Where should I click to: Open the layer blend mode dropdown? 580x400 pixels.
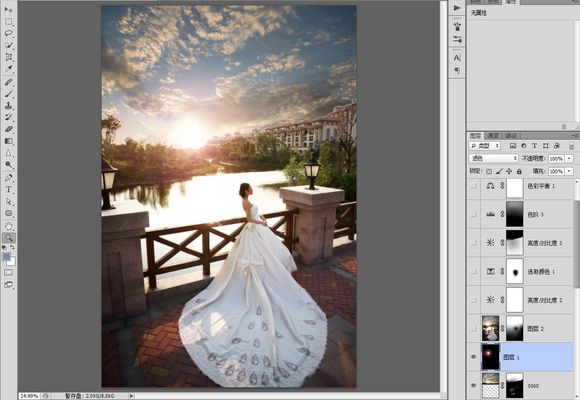point(493,158)
